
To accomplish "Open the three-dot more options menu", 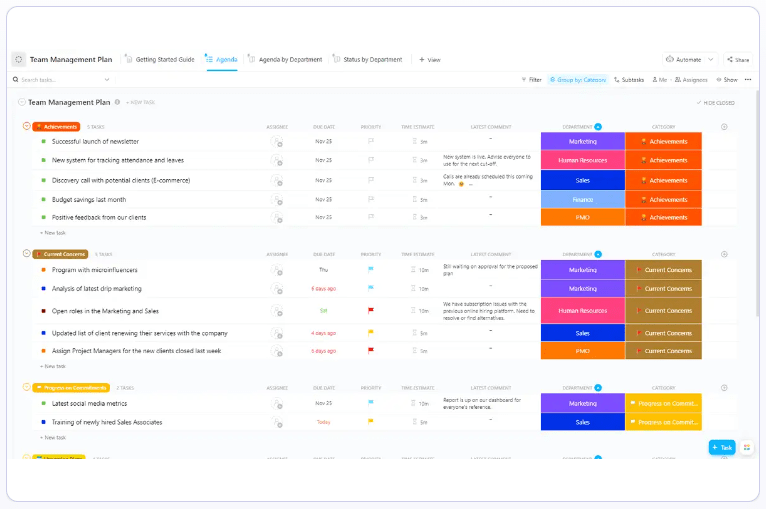I will (748, 80).
